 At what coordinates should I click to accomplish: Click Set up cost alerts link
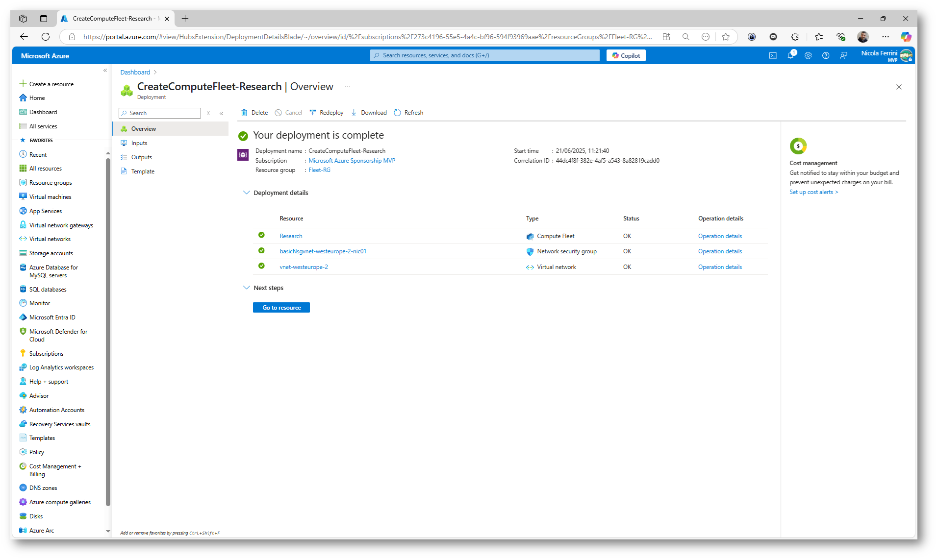pyautogui.click(x=813, y=192)
